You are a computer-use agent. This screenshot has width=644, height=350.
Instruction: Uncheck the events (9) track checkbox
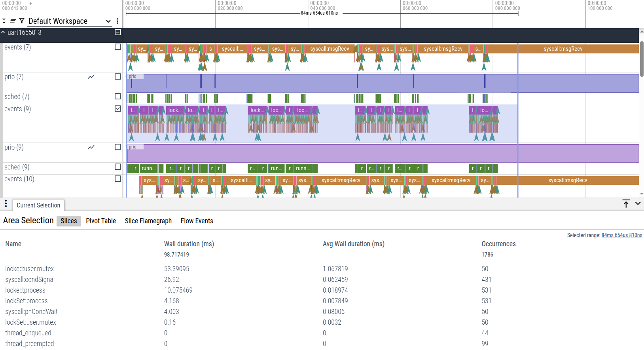(x=118, y=109)
